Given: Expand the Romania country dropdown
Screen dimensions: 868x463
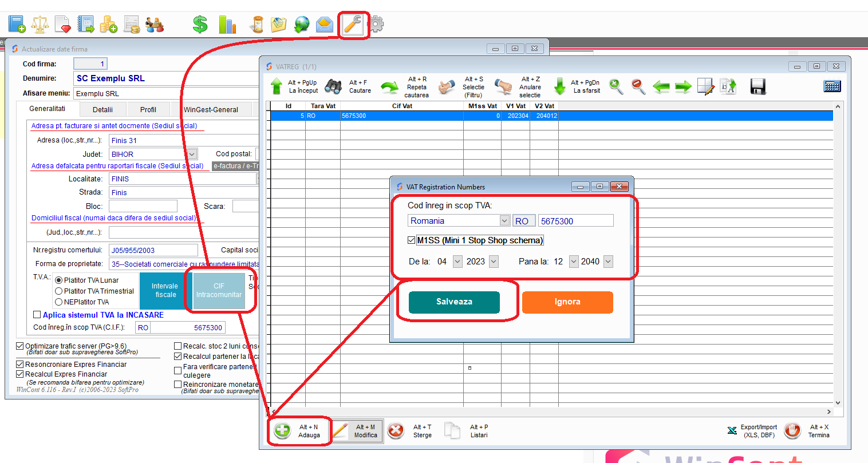Looking at the screenshot, I should [x=504, y=221].
